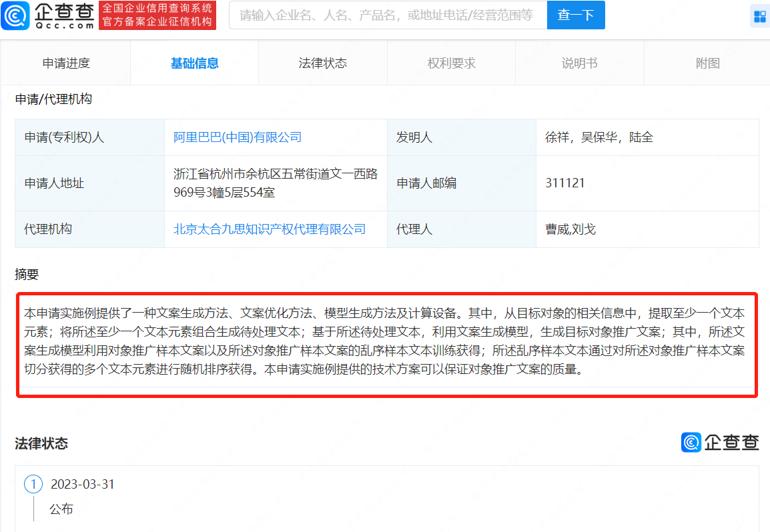
Task: Click the 代理人 label cell
Action: pos(462,229)
